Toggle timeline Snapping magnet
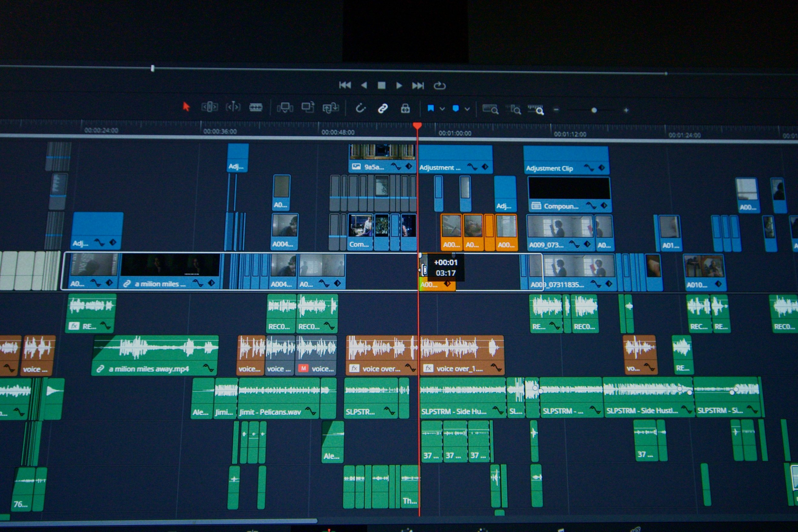 [360, 109]
